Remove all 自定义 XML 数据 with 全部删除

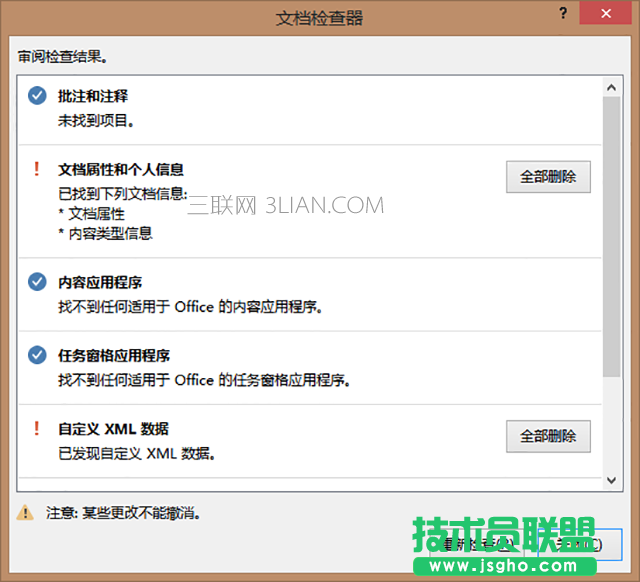548,436
